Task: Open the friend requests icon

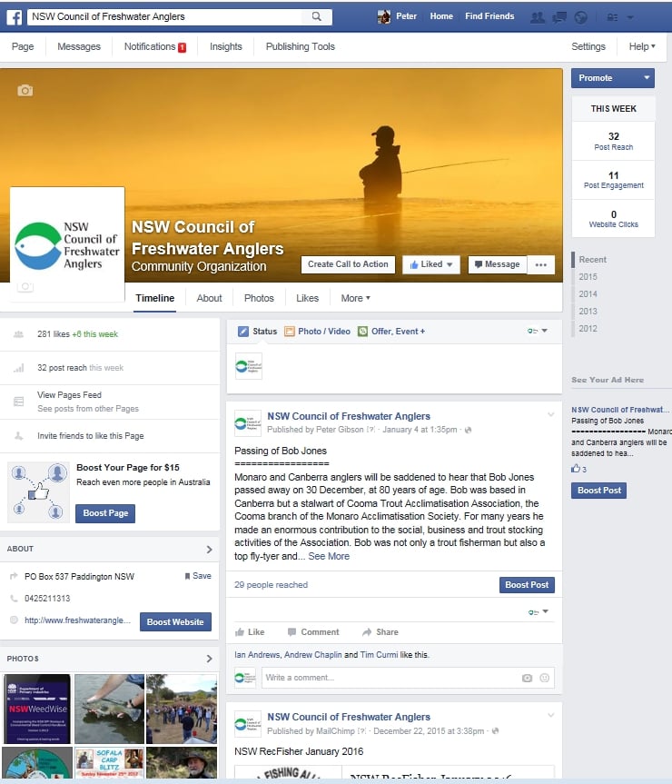Action: pyautogui.click(x=537, y=17)
